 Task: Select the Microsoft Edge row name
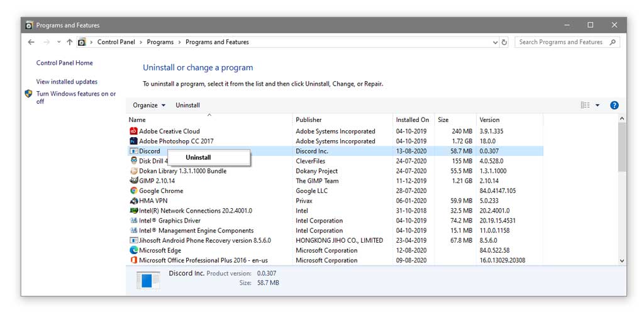[x=160, y=250]
